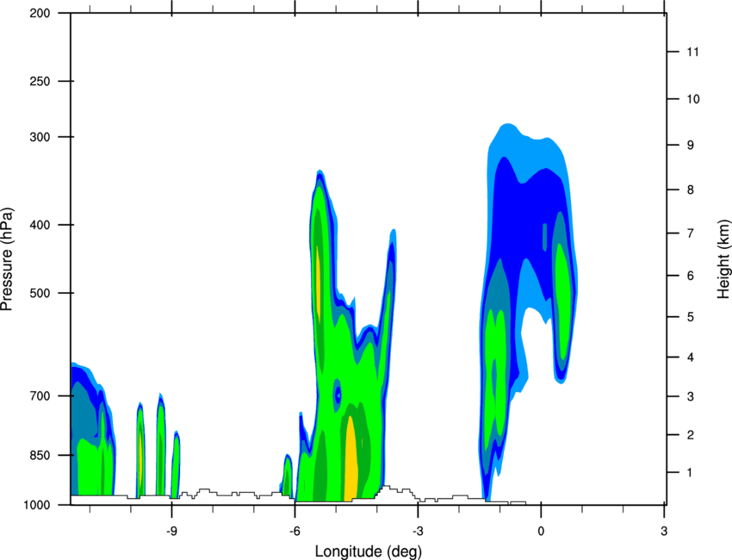Image resolution: width=732 pixels, height=560 pixels.
Task: Click the 3 longitude tick label
Action: coord(664,532)
